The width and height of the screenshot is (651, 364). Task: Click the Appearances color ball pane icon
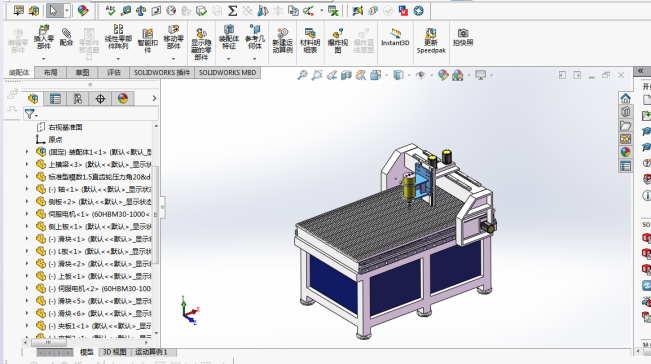point(626,152)
